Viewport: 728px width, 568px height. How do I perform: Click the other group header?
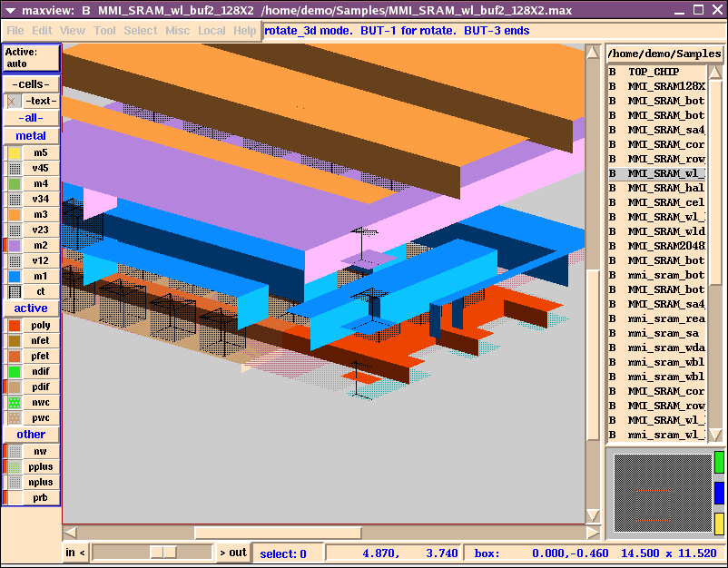coord(31,435)
